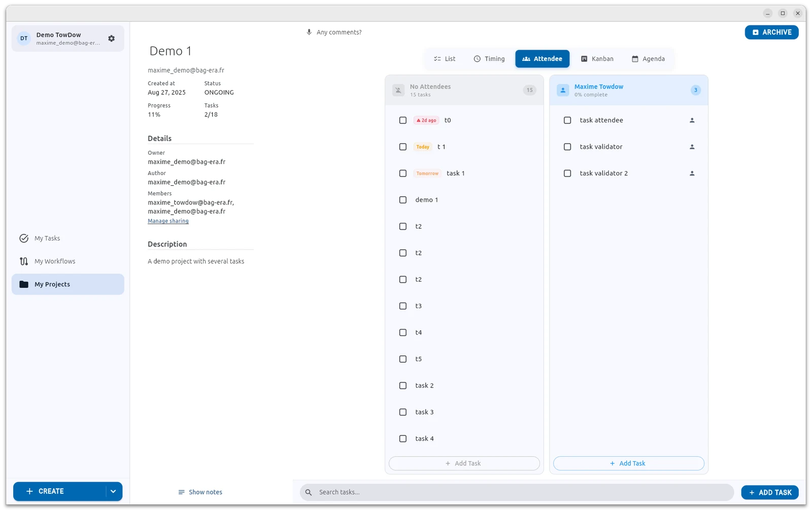Image resolution: width=812 pixels, height=512 pixels.
Task: Open the Manage sharing link
Action: point(168,221)
